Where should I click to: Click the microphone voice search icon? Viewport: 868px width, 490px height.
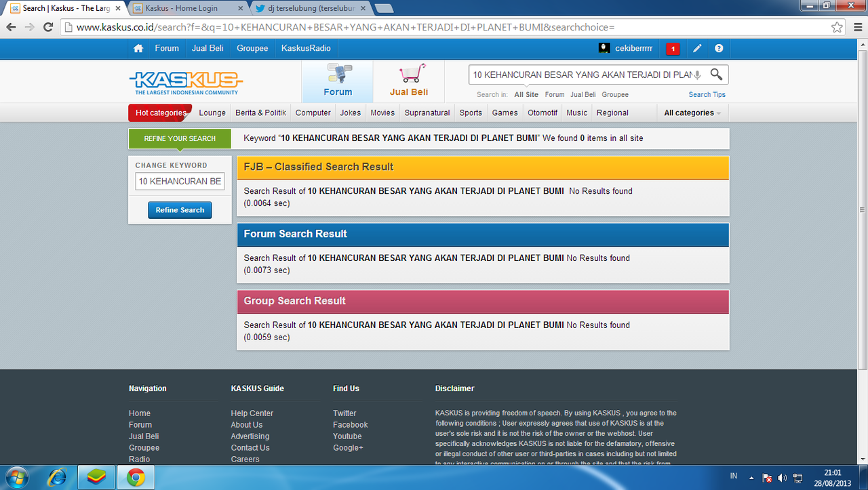pyautogui.click(x=697, y=75)
